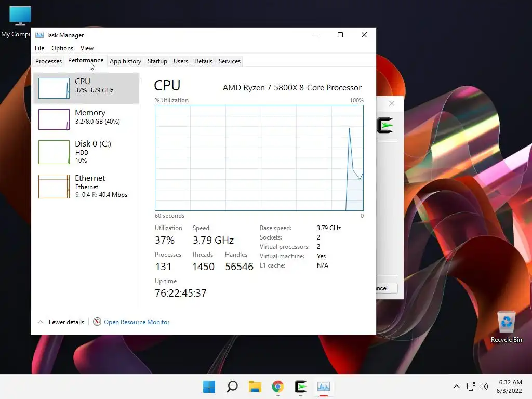This screenshot has width=532, height=399.
Task: Maximize the Task Manager window
Action: click(340, 35)
